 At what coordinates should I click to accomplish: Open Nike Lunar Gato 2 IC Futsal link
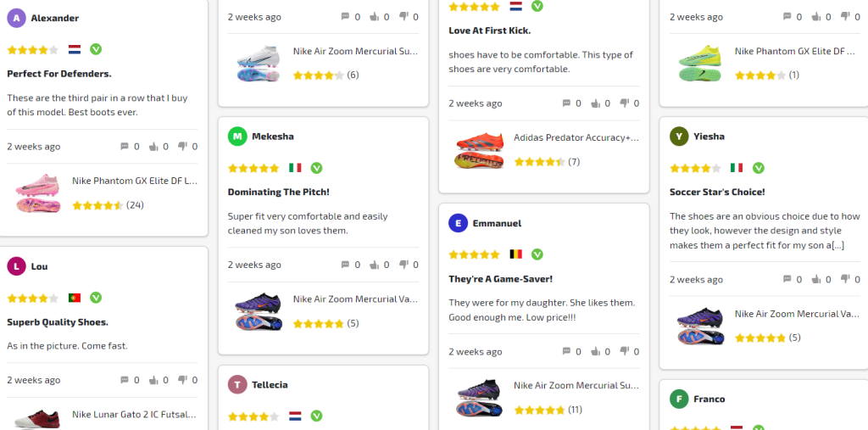tap(135, 415)
